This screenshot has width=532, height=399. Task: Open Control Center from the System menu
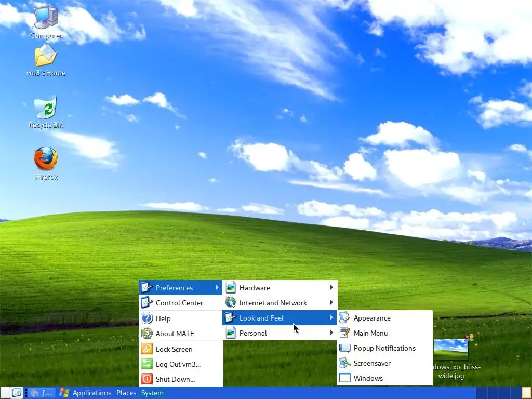(x=181, y=303)
